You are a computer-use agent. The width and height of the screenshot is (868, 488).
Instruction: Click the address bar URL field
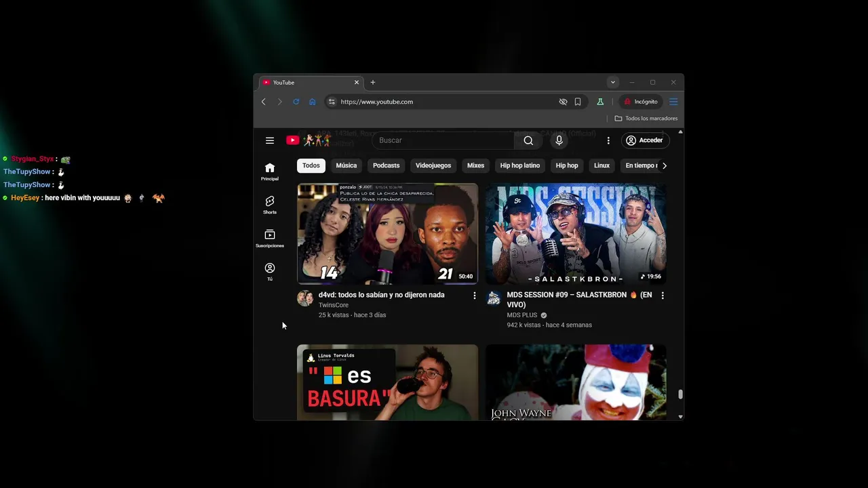(448, 102)
